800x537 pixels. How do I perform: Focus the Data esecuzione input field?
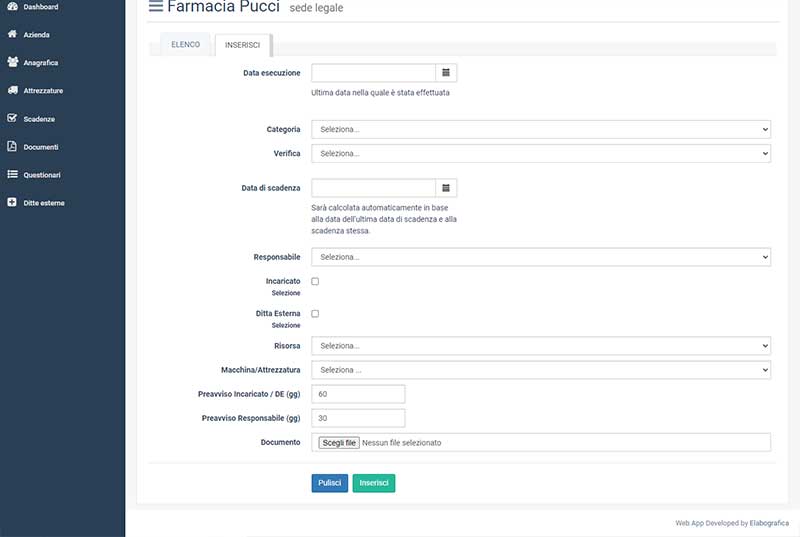(x=373, y=73)
